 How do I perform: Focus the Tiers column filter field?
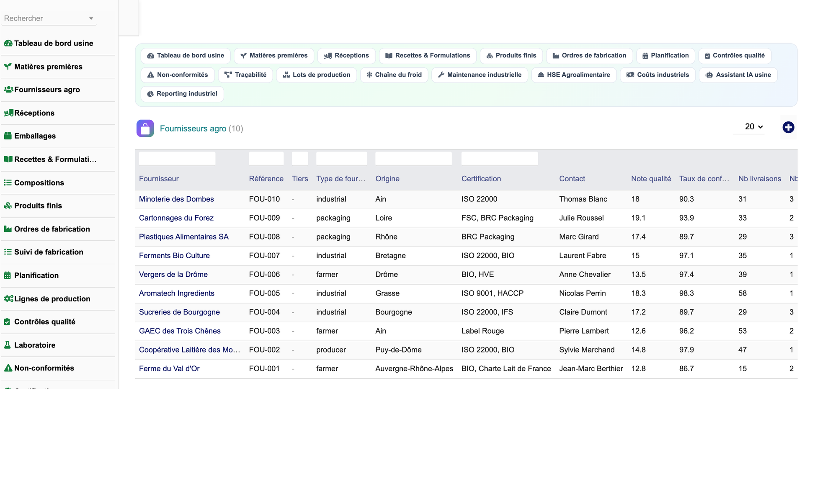[300, 159]
